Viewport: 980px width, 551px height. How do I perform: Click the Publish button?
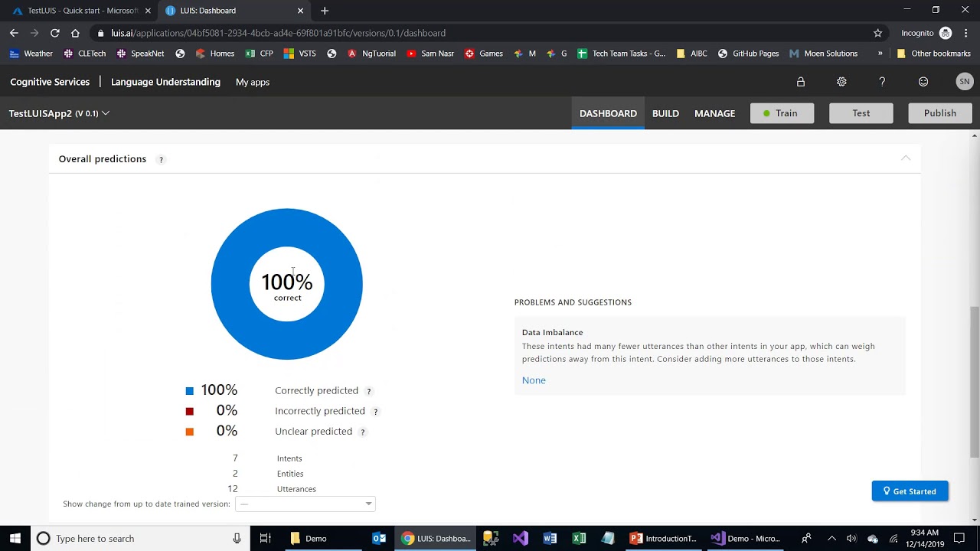(939, 113)
